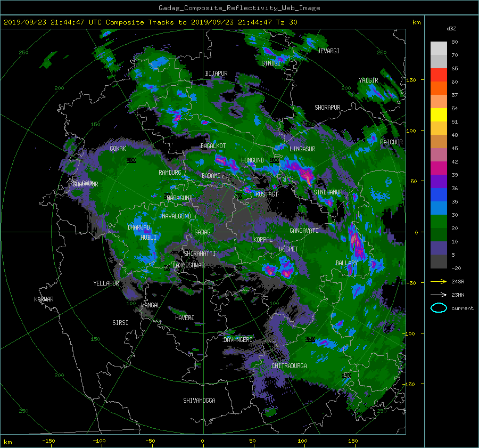Click the white 23MN arrow legend icon
The width and height of the screenshot is (479, 448).
point(439,295)
